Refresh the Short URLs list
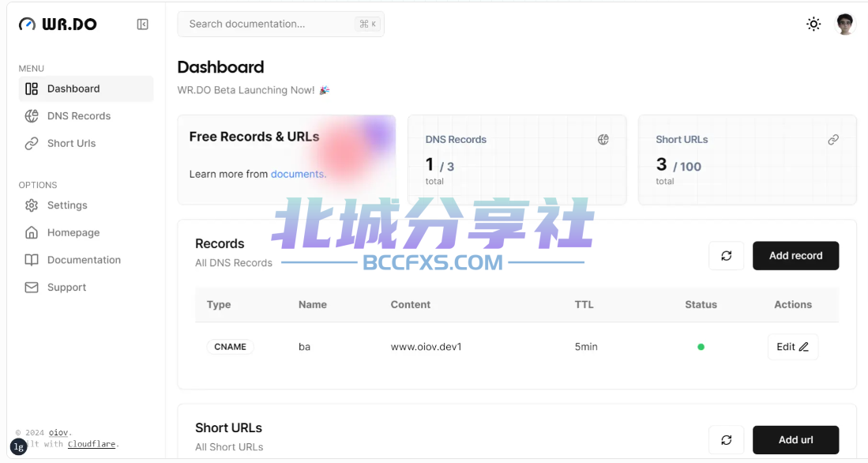Image resolution: width=868 pixels, height=463 pixels. 727,440
